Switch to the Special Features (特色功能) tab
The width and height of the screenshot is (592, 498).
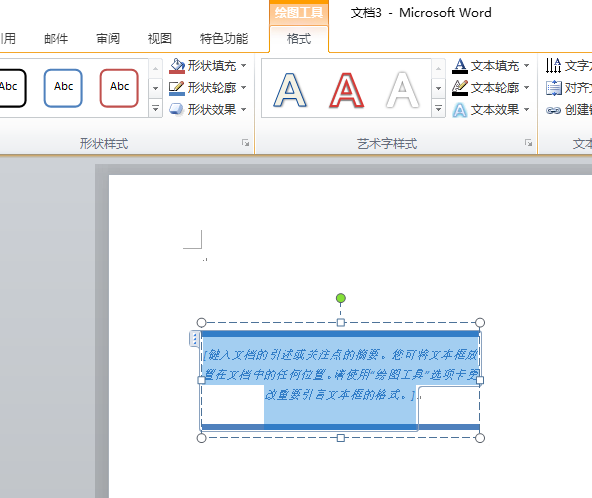click(x=224, y=39)
